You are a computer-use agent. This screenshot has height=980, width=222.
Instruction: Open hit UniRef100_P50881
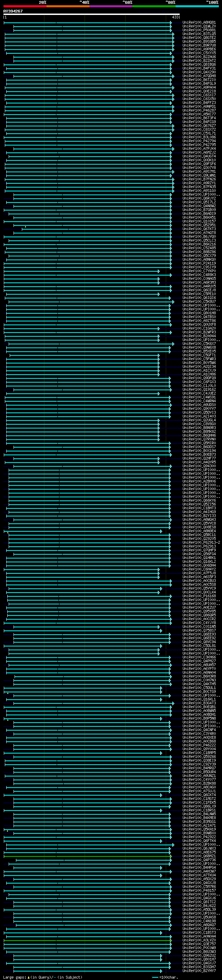click(x=199, y=30)
